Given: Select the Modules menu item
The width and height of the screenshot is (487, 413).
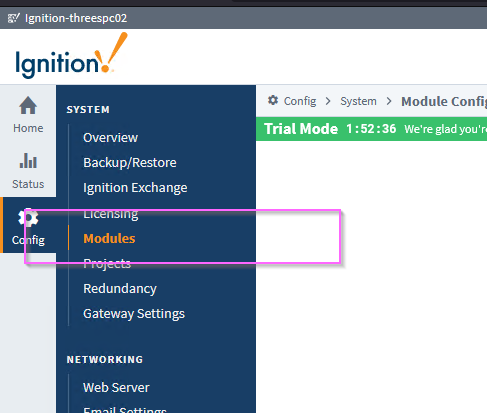Looking at the screenshot, I should (109, 239).
